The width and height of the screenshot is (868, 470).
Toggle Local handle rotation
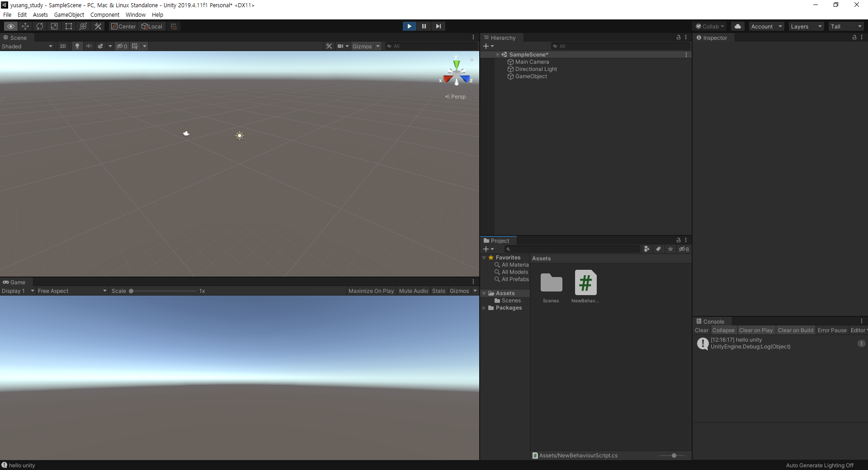pos(152,26)
